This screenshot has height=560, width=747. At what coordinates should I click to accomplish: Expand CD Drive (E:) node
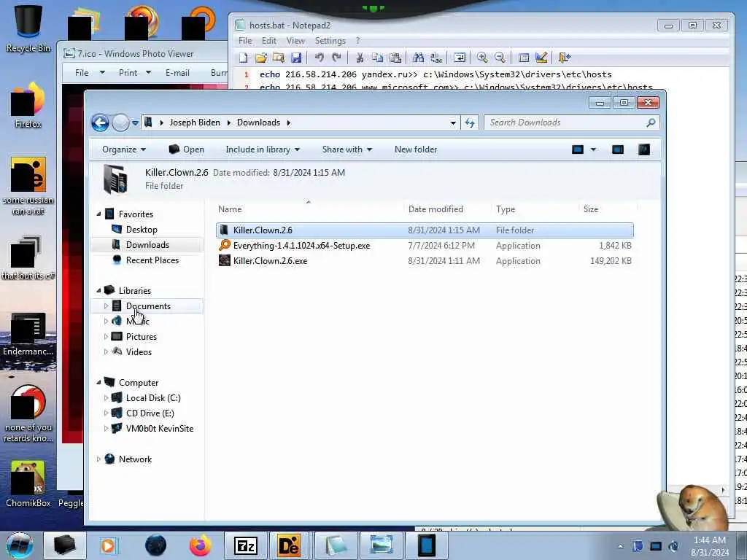point(107,413)
